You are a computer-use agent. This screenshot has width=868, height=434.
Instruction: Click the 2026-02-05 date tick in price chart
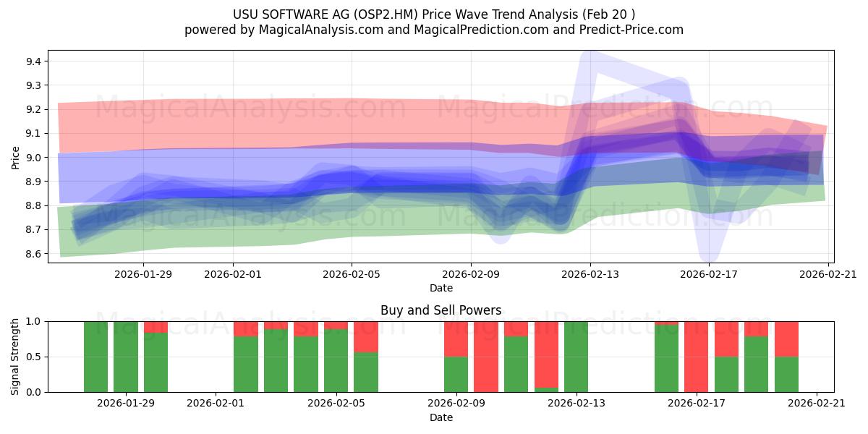(x=352, y=274)
